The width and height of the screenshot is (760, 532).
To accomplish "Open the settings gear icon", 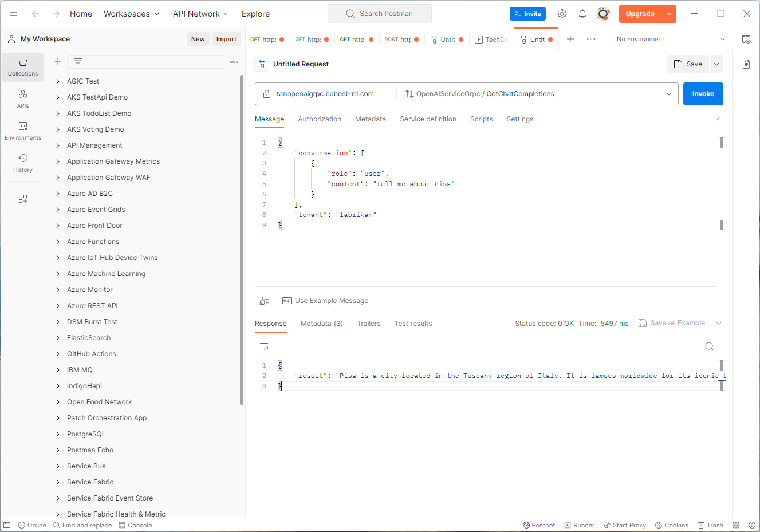I will [562, 14].
